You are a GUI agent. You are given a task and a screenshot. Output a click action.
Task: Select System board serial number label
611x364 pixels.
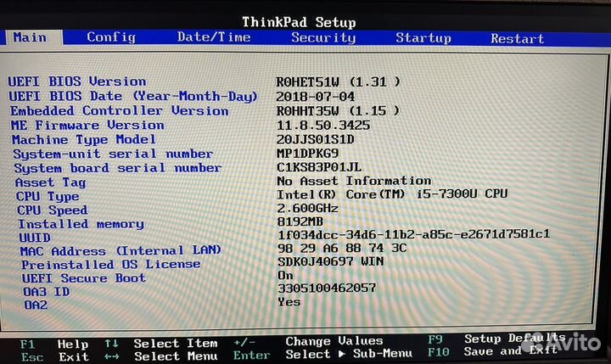118,168
